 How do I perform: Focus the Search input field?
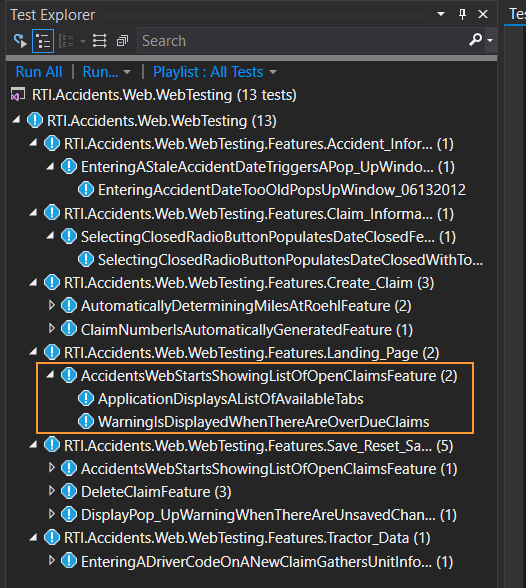pos(303,40)
